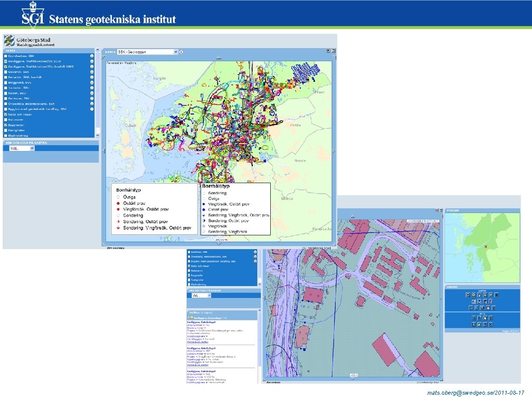Image resolution: width=532 pixels, height=399 pixels.
Task: Click right edge arrow of overview map
Action: (334, 151)
